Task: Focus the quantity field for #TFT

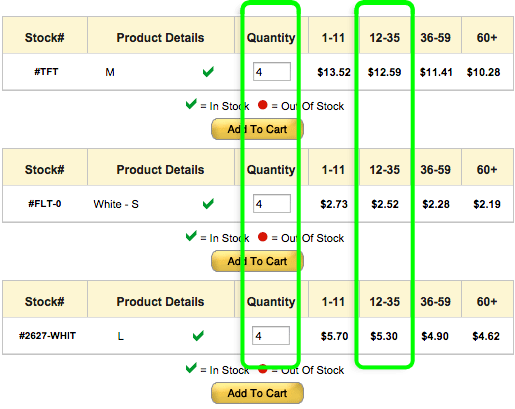Action: [272, 72]
